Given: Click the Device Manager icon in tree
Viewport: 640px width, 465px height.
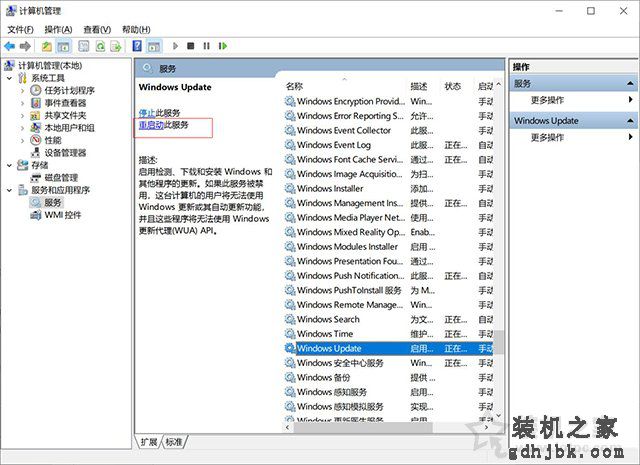Looking at the screenshot, I should pyautogui.click(x=36, y=153).
